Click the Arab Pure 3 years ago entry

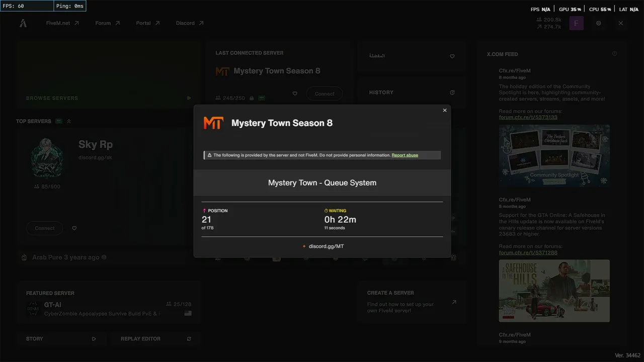(x=69, y=257)
